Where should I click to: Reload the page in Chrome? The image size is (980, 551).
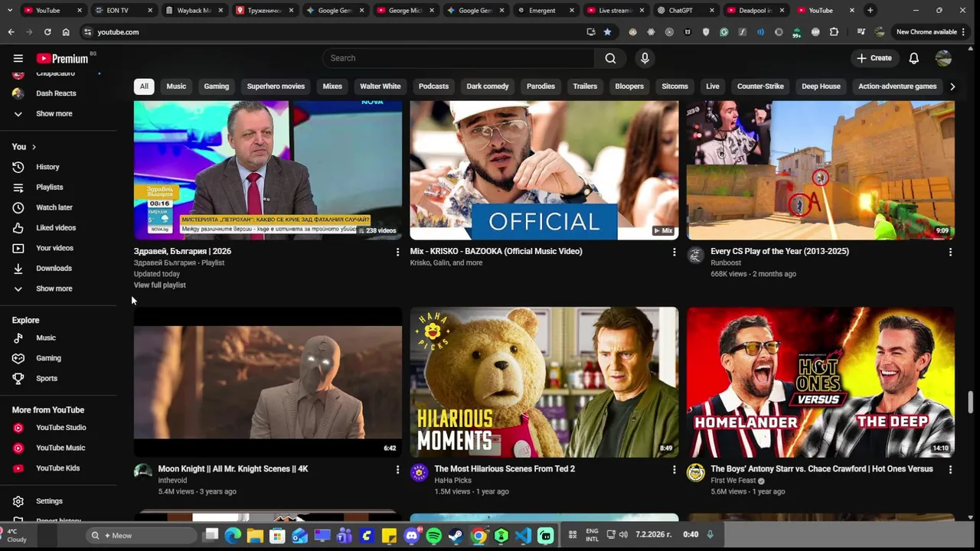pyautogui.click(x=47, y=32)
